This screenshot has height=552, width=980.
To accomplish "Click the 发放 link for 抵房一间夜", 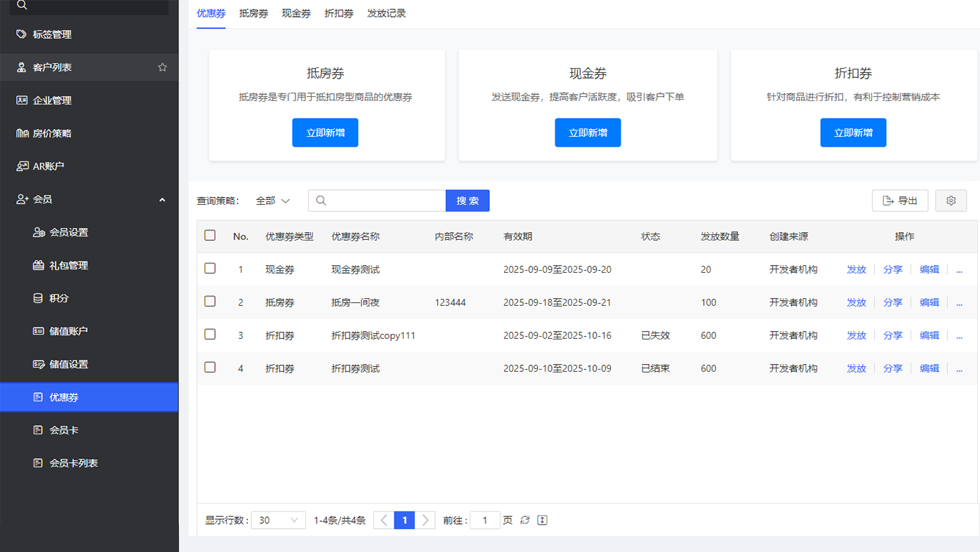I will (856, 302).
